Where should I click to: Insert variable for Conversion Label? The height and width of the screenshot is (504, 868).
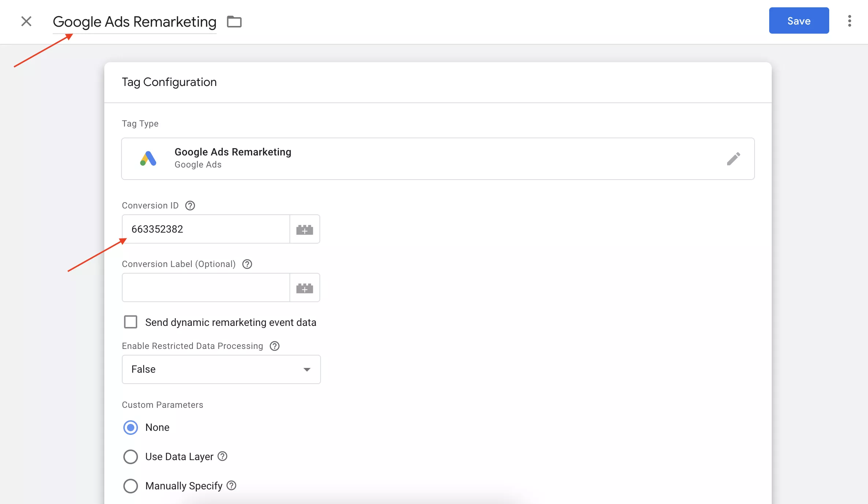click(x=304, y=287)
